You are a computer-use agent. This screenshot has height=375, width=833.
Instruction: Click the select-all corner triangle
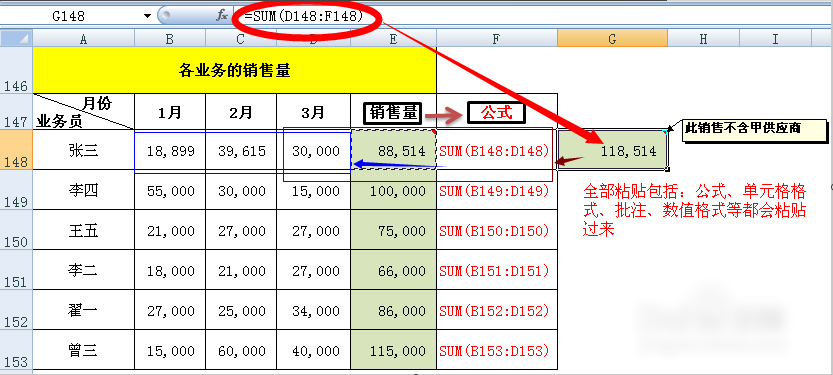pos(16,38)
